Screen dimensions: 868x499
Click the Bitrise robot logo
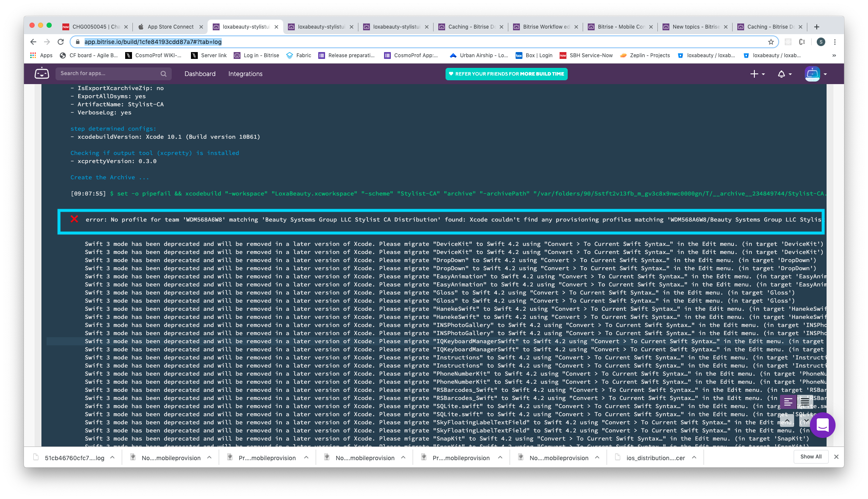[41, 73]
